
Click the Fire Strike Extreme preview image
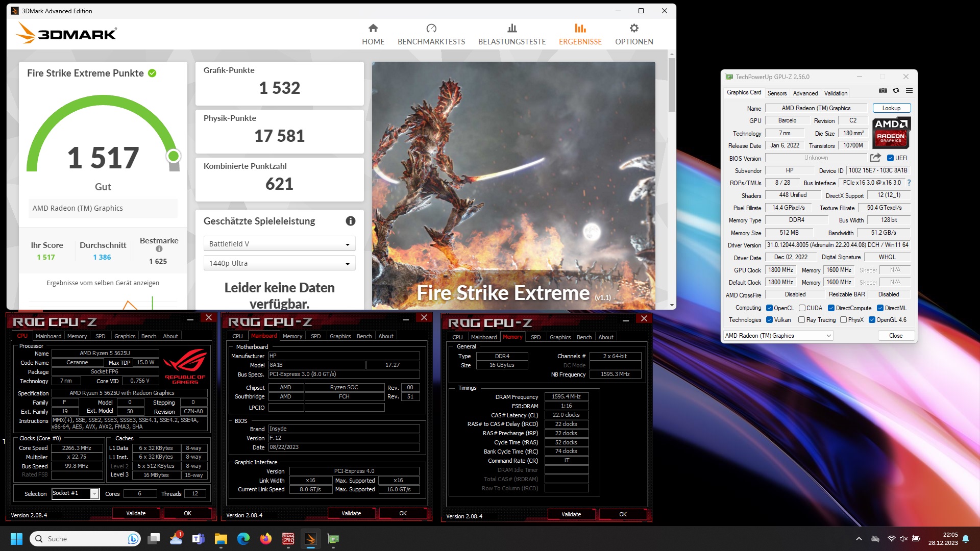click(x=513, y=185)
